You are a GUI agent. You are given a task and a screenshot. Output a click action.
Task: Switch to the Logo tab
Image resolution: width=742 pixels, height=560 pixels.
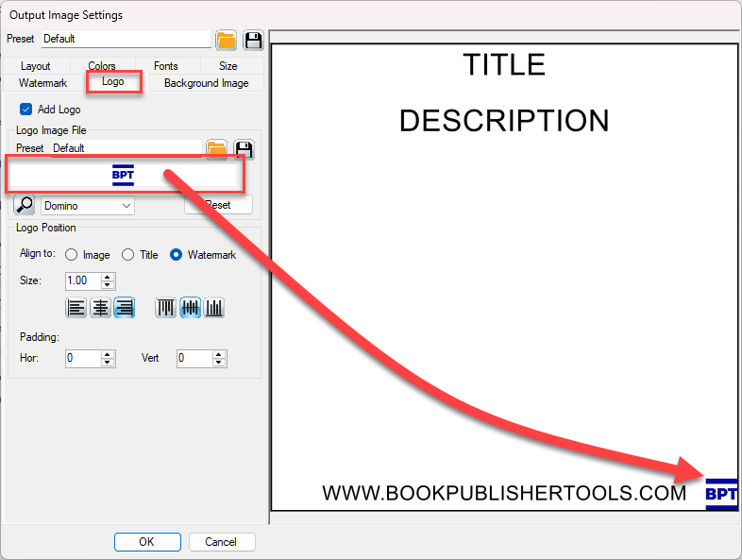[113, 82]
